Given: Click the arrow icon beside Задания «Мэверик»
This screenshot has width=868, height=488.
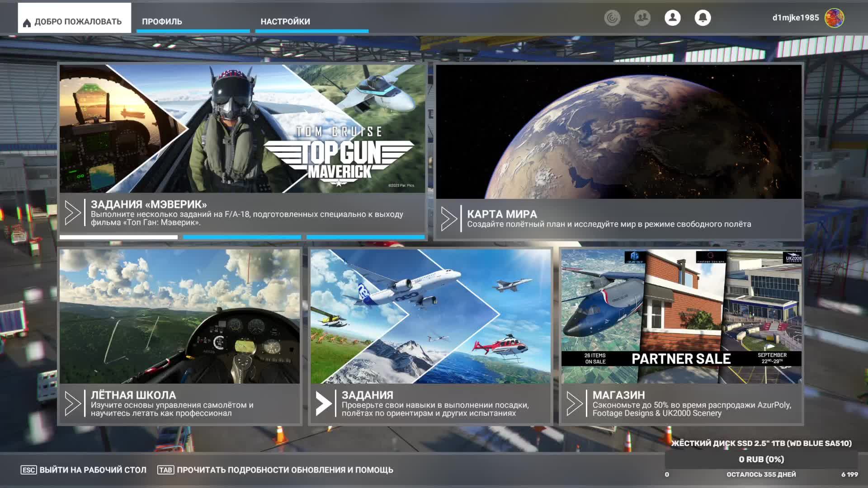Looking at the screenshot, I should point(73,213).
